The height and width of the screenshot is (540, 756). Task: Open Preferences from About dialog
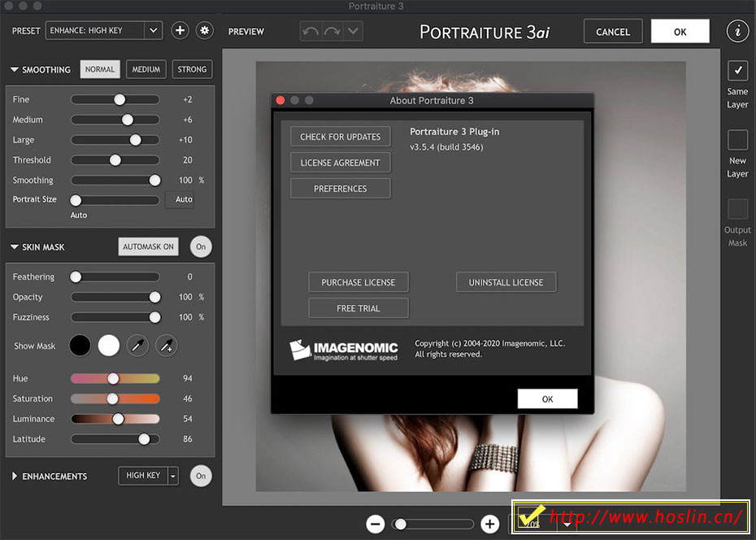(341, 189)
